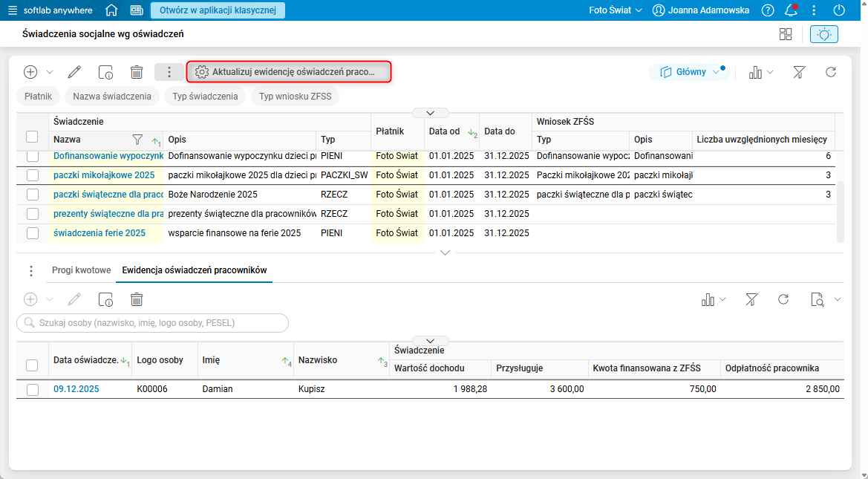The image size is (868, 479).
Task: Click Aktualizuj ewidencję oświadczeń button
Action: click(x=289, y=72)
